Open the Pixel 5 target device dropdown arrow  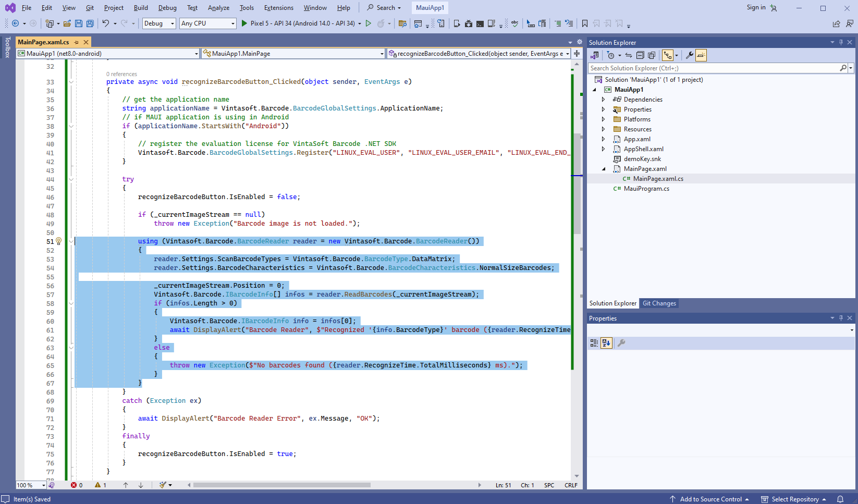(x=360, y=23)
